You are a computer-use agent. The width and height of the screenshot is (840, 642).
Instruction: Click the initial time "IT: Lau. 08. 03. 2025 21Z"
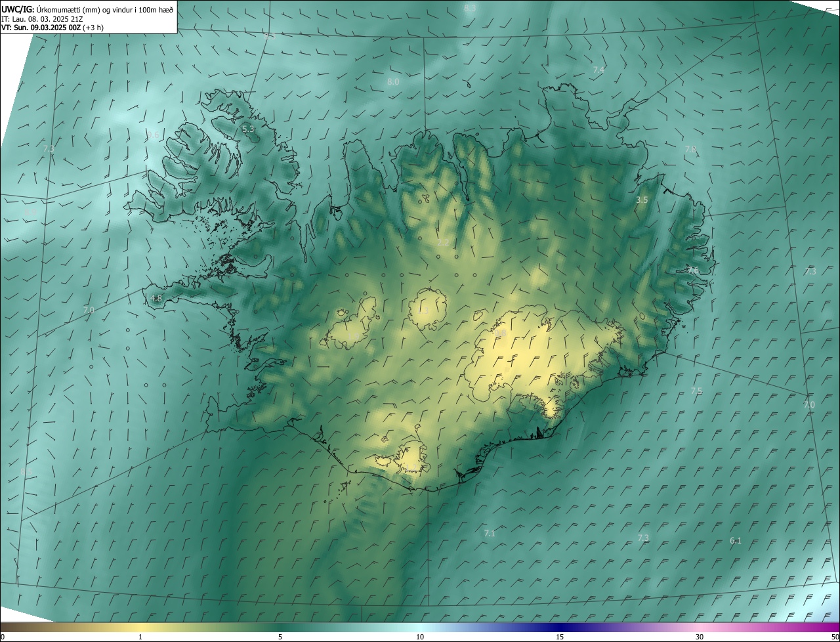point(43,18)
